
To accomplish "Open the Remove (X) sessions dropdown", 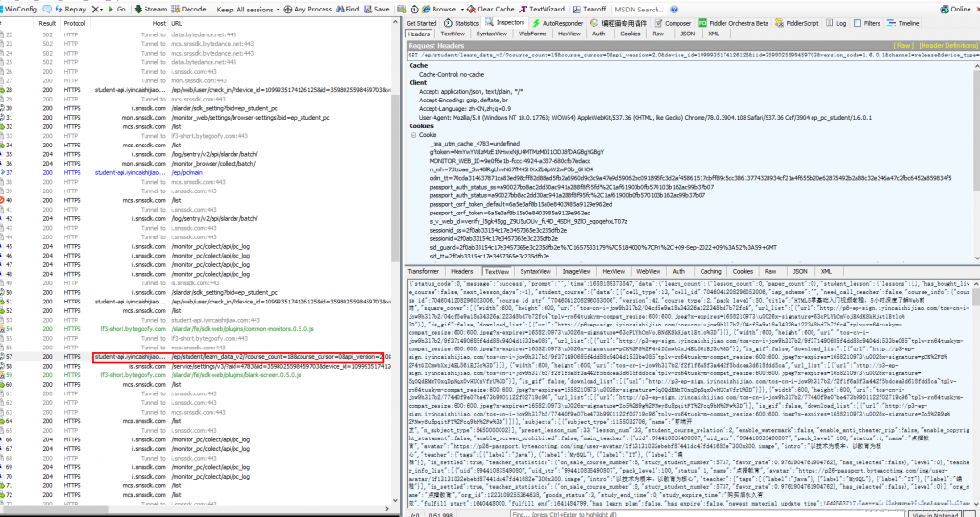I will [98, 10].
